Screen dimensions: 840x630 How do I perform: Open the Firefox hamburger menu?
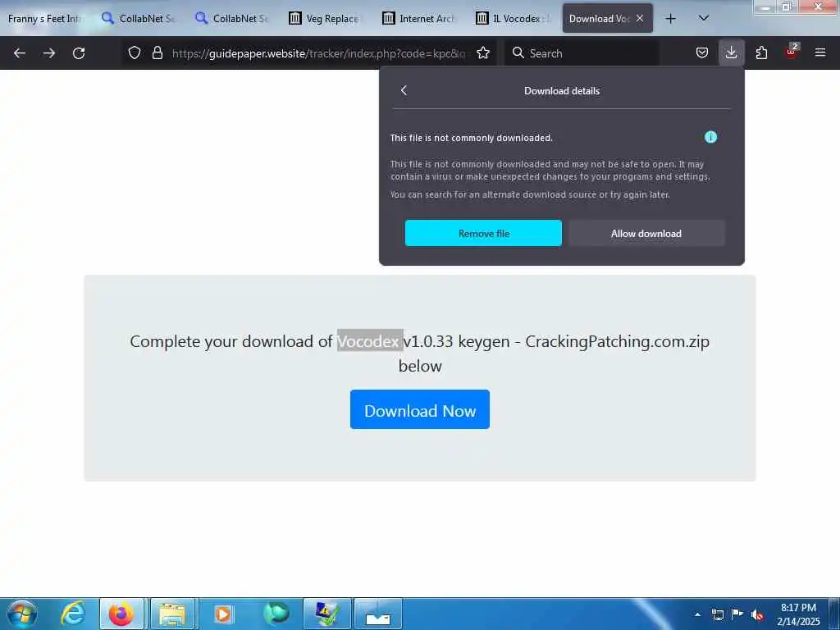point(820,53)
